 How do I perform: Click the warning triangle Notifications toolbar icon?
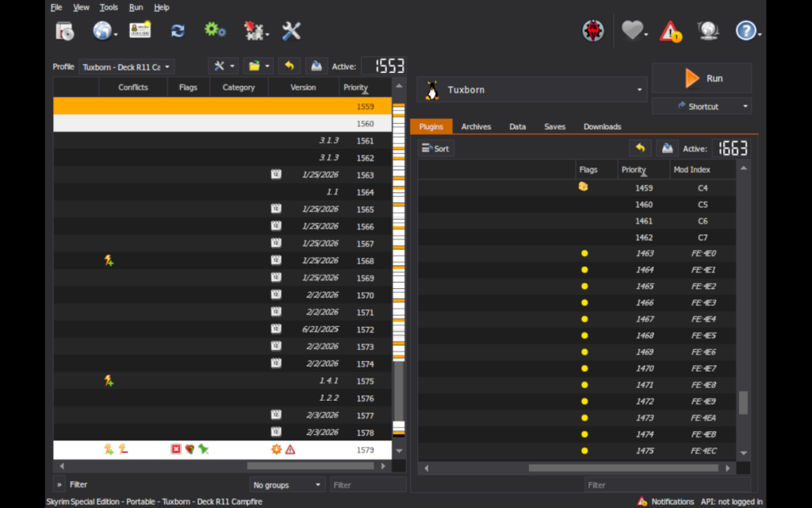pyautogui.click(x=671, y=31)
